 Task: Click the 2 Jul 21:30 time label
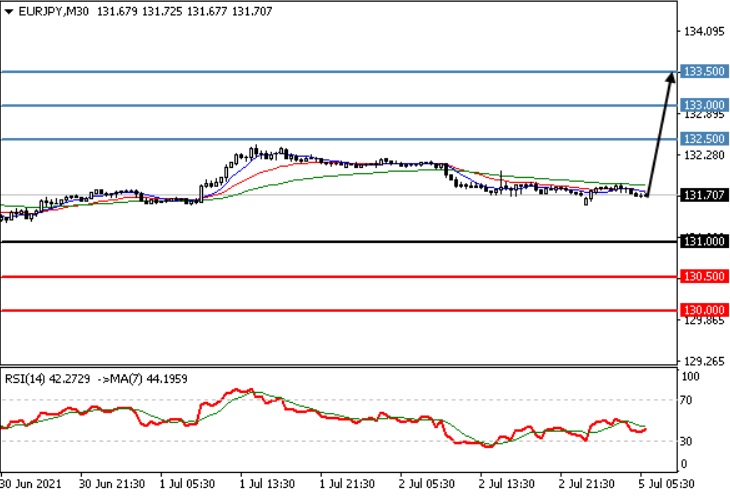tap(587, 484)
